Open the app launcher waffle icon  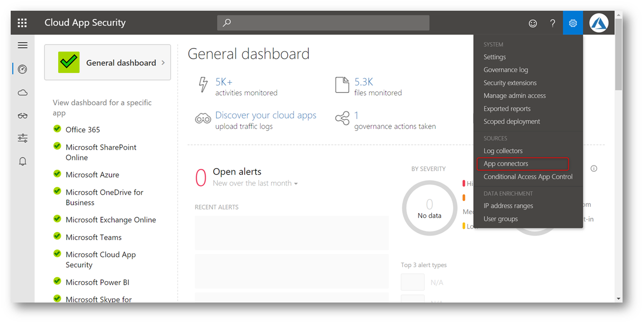point(22,23)
